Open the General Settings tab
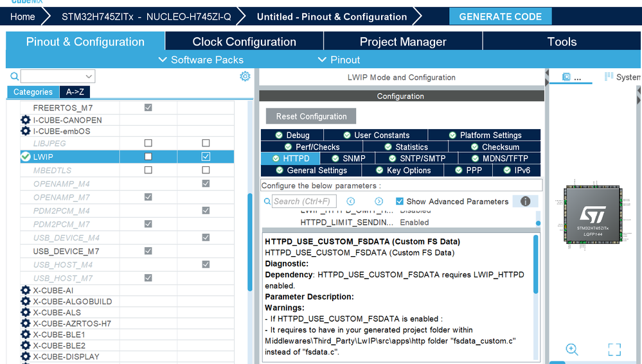Image resolution: width=642 pixels, height=364 pixels. pos(311,170)
